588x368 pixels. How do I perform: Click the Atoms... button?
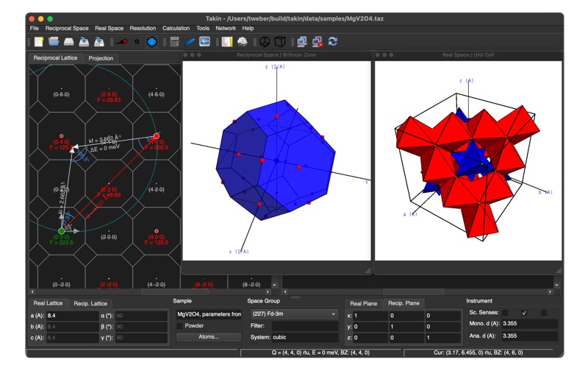click(209, 337)
